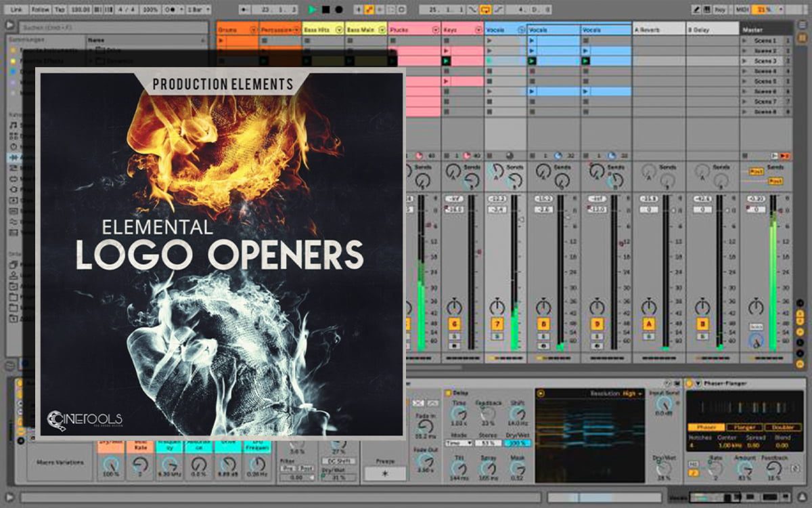Click the Drive macro knob

[x=228, y=465]
